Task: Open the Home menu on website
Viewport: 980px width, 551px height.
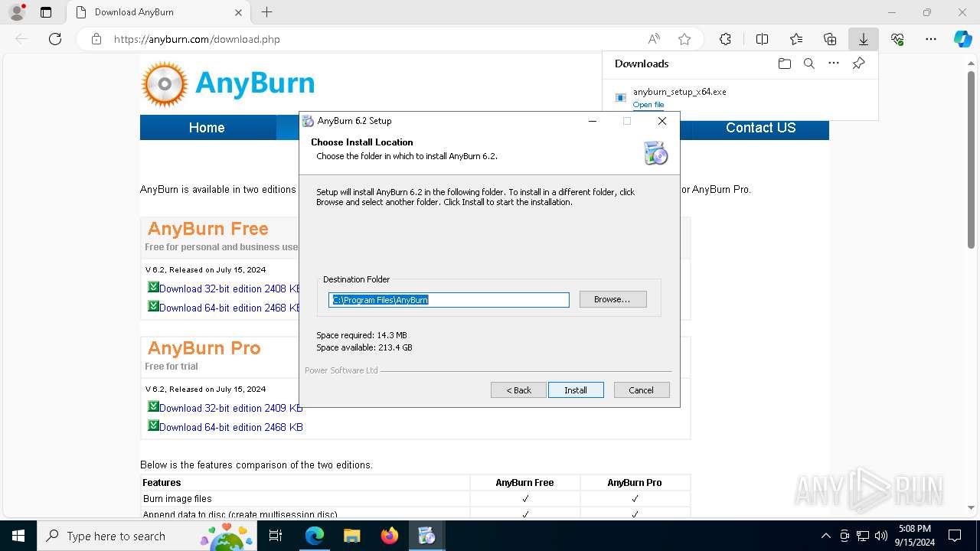Action: point(207,128)
